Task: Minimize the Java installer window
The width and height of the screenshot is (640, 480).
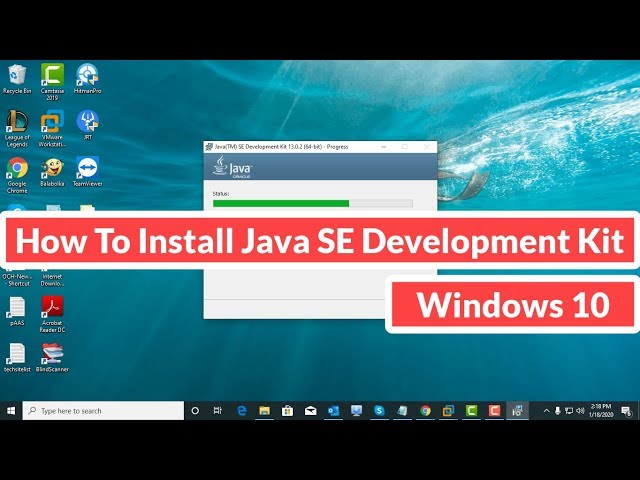Action: click(x=384, y=147)
